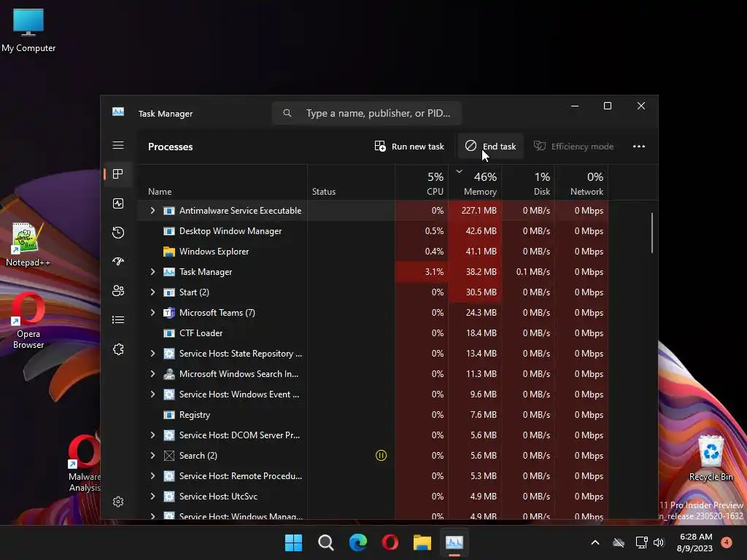The height and width of the screenshot is (560, 747).
Task: Sort processes by Disk column header
Action: click(x=528, y=183)
